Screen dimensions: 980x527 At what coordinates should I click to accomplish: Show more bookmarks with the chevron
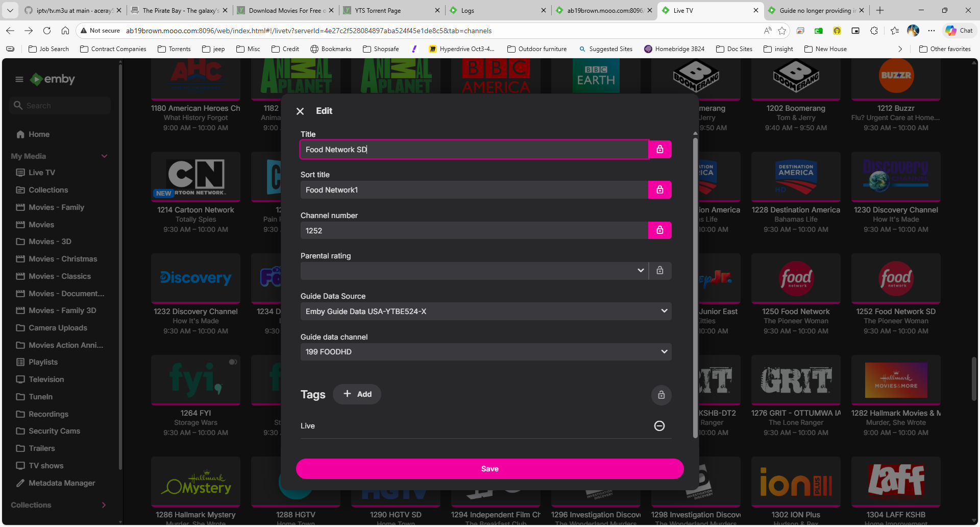click(900, 49)
